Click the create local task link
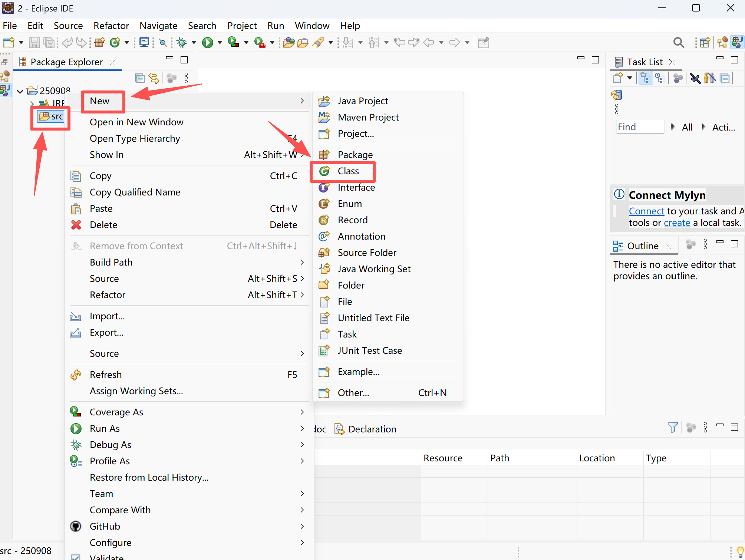 677,223
